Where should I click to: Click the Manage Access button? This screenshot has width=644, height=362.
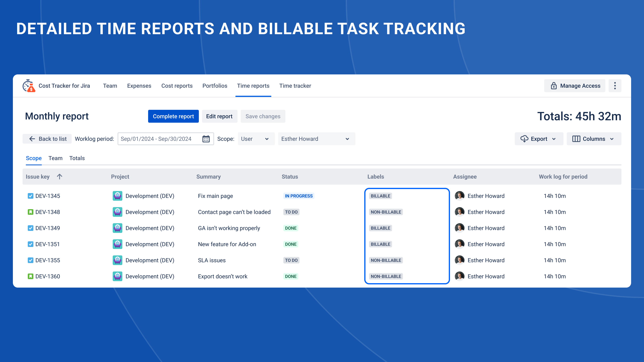click(x=575, y=86)
